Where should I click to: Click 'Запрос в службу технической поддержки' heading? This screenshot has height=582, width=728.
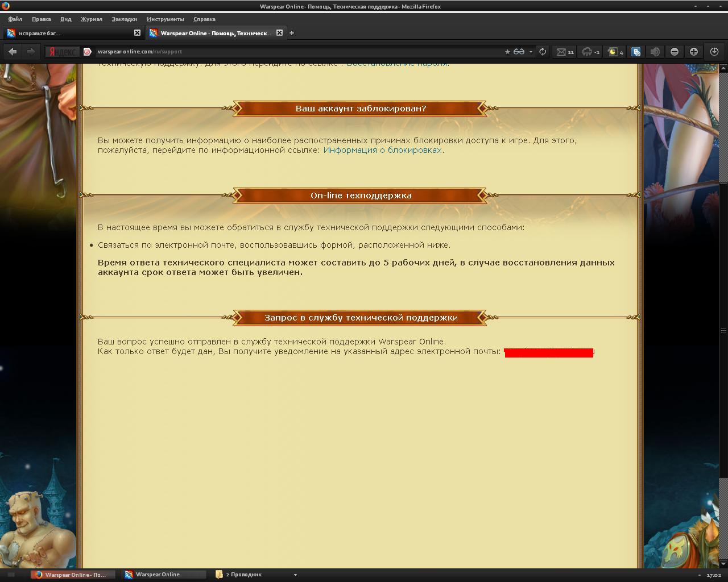tap(361, 318)
